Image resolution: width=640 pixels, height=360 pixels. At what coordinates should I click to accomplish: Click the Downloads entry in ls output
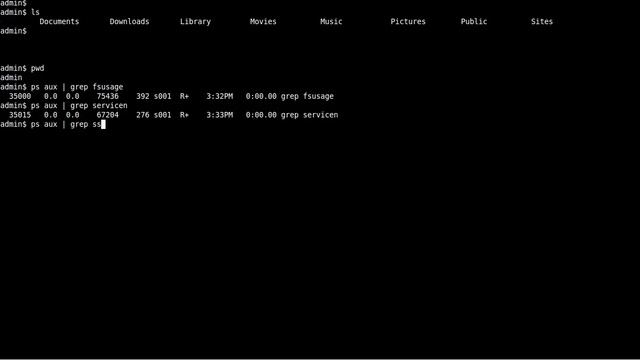(129, 22)
